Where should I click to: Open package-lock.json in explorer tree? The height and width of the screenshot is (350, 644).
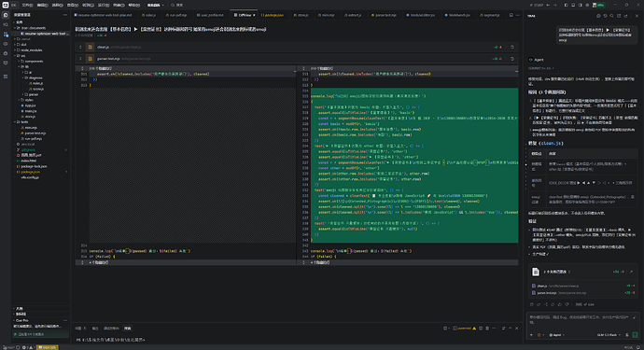pyautogui.click(x=34, y=166)
